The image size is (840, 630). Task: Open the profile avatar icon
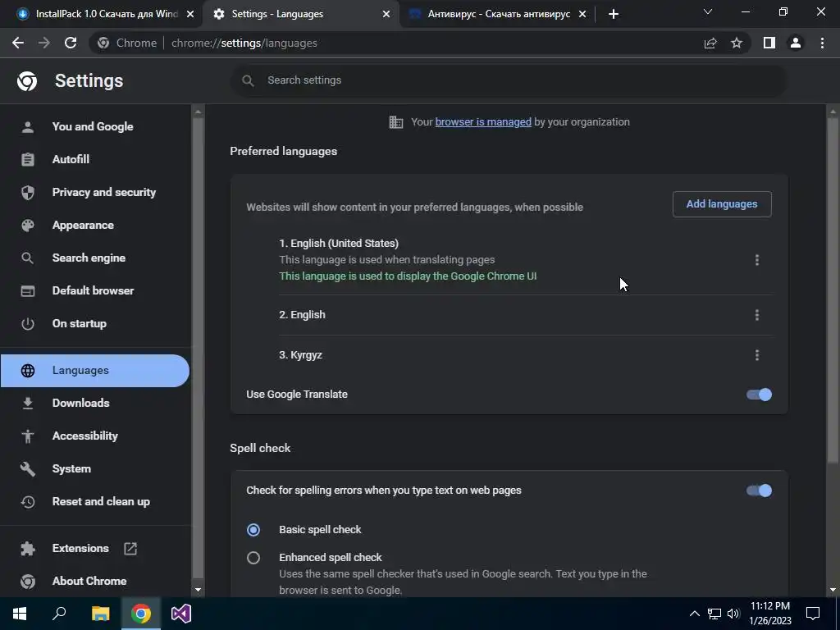pos(796,43)
